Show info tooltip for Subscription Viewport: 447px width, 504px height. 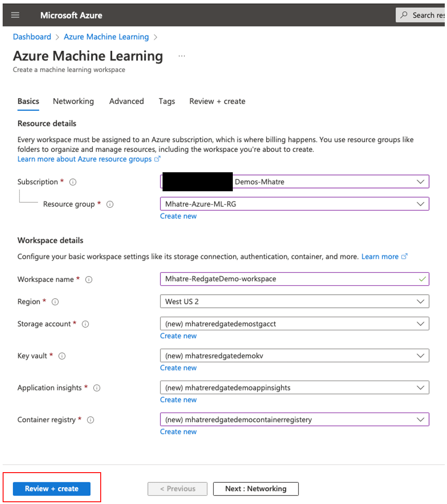click(73, 182)
